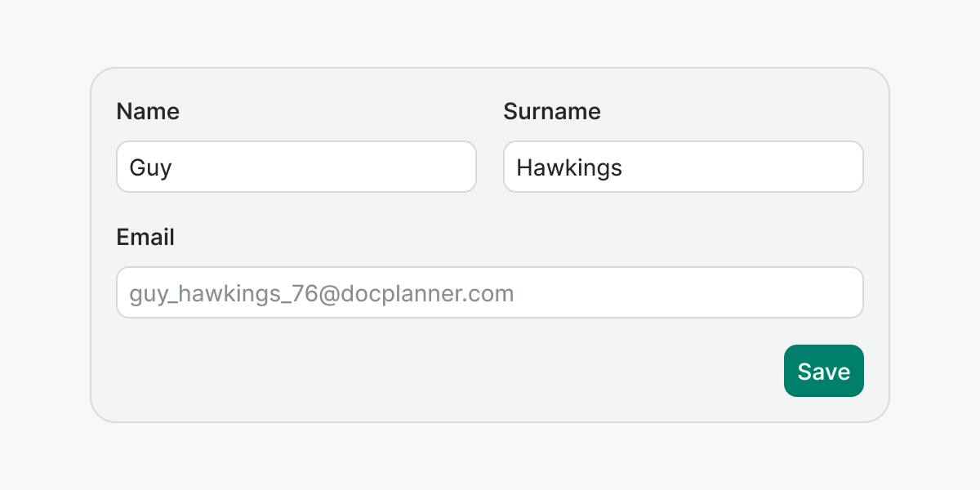Place cursor after "Guy" in Name box

coord(173,168)
